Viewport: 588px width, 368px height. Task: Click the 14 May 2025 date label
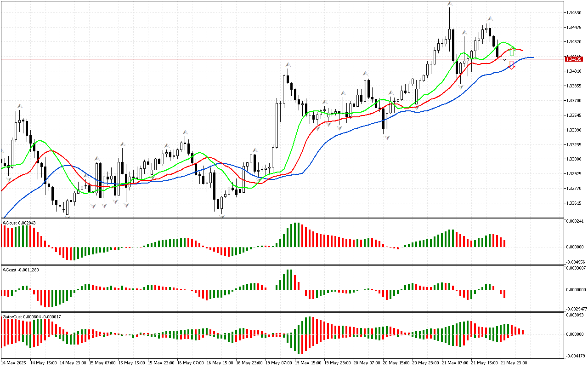point(14,362)
